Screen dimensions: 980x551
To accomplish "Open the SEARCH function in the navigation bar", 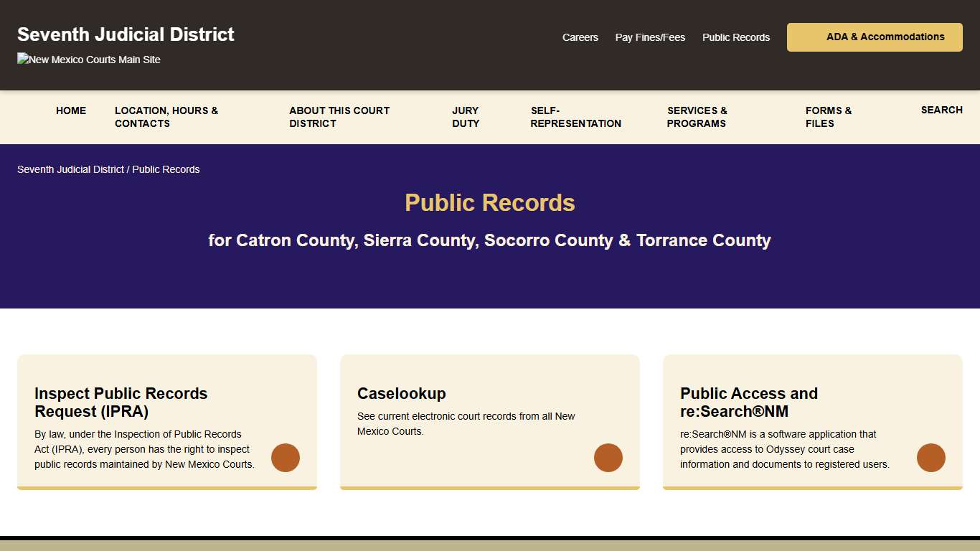I will pos(941,110).
